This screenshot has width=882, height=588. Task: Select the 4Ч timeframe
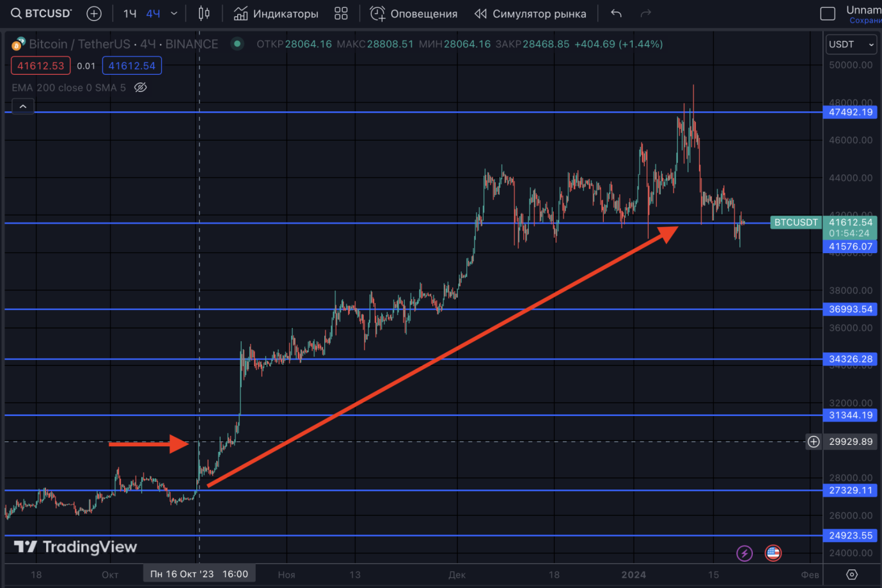[153, 13]
